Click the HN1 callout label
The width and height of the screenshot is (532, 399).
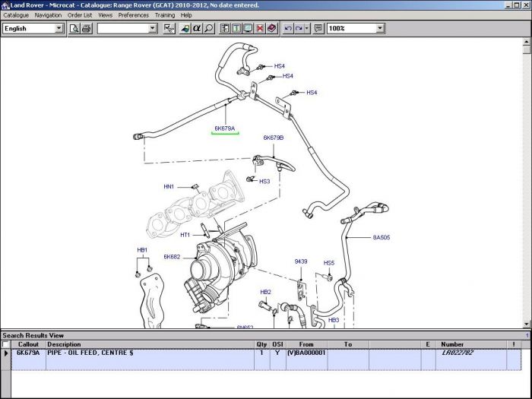[x=169, y=187]
